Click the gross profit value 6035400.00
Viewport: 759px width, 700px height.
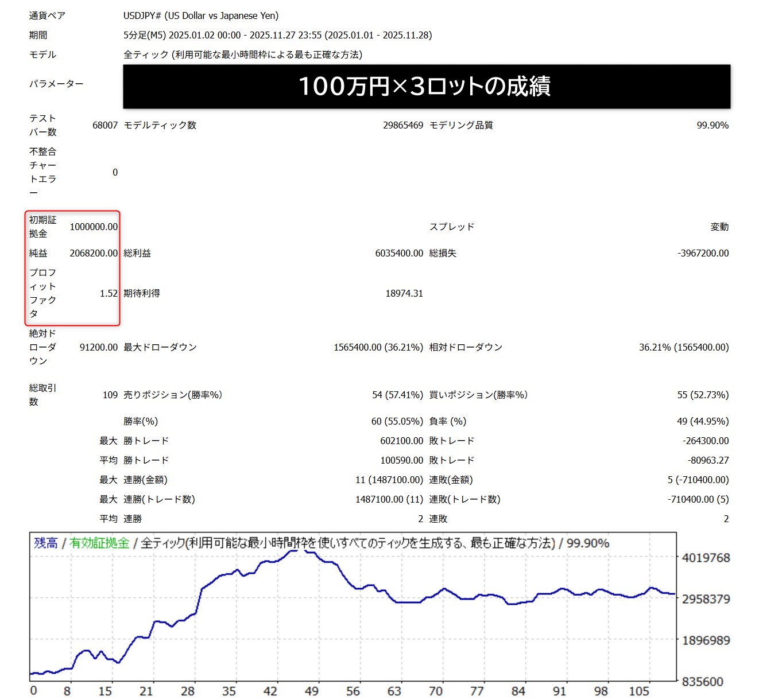399,253
